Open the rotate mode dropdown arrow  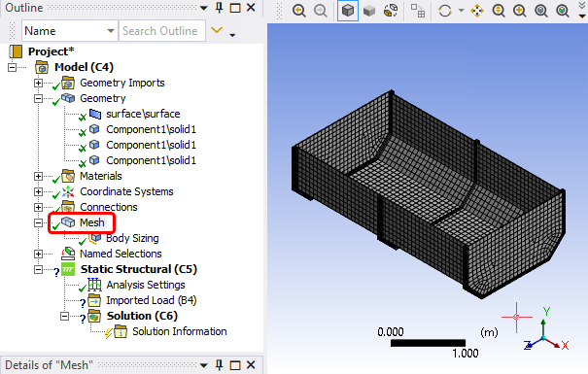pyautogui.click(x=462, y=11)
